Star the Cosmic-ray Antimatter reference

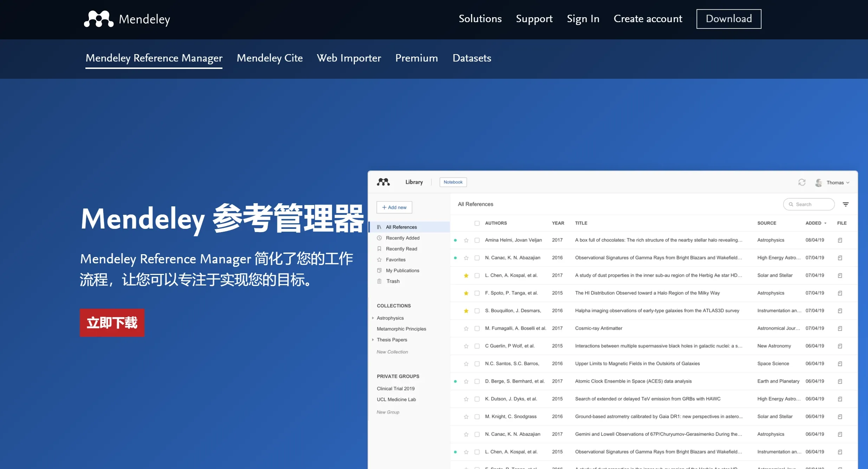(x=466, y=328)
